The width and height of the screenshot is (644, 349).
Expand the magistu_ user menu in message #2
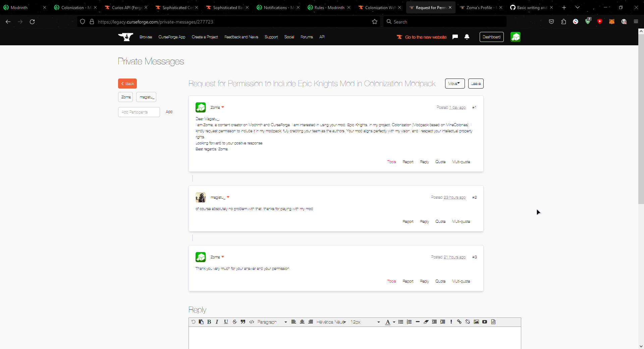tap(228, 197)
